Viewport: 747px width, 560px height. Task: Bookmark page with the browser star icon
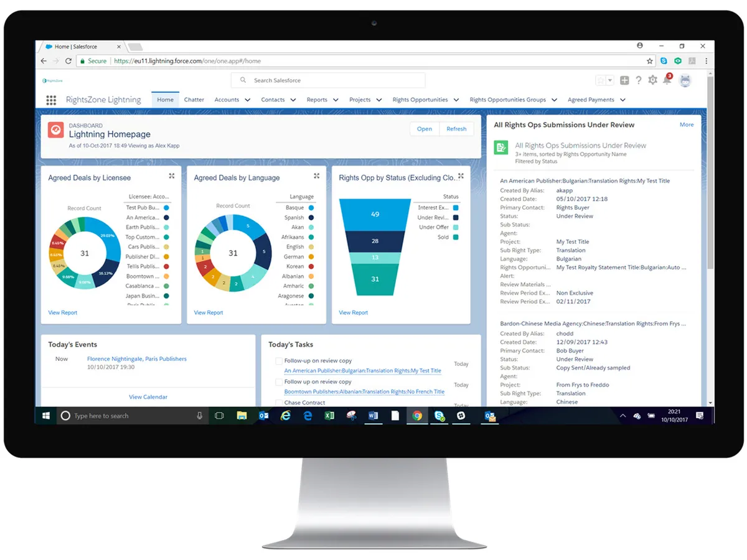(650, 61)
